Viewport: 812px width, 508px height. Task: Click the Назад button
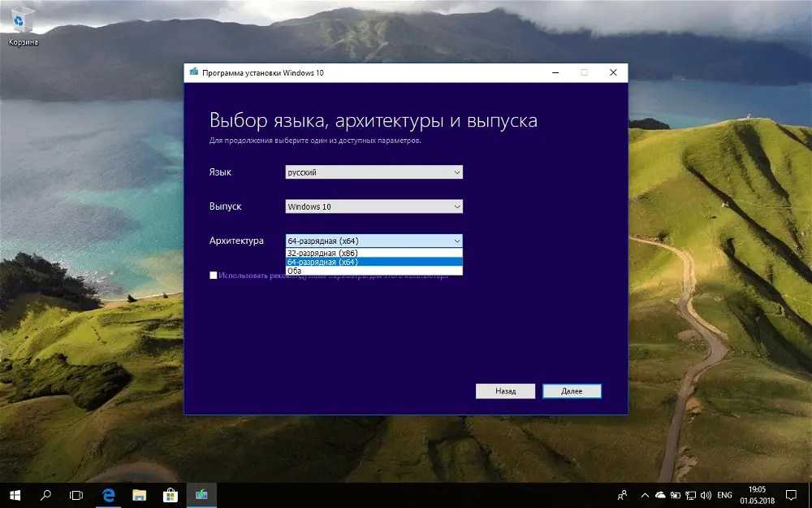(x=505, y=392)
